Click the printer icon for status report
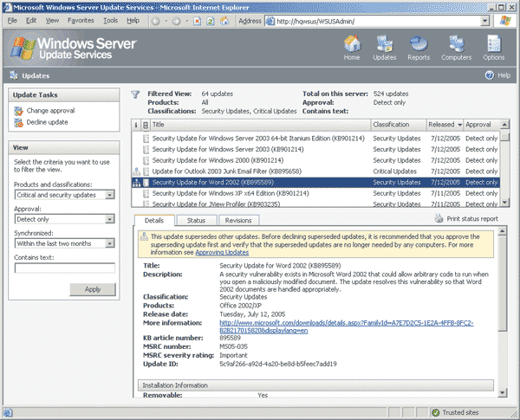The width and height of the screenshot is (520, 420). click(x=439, y=218)
